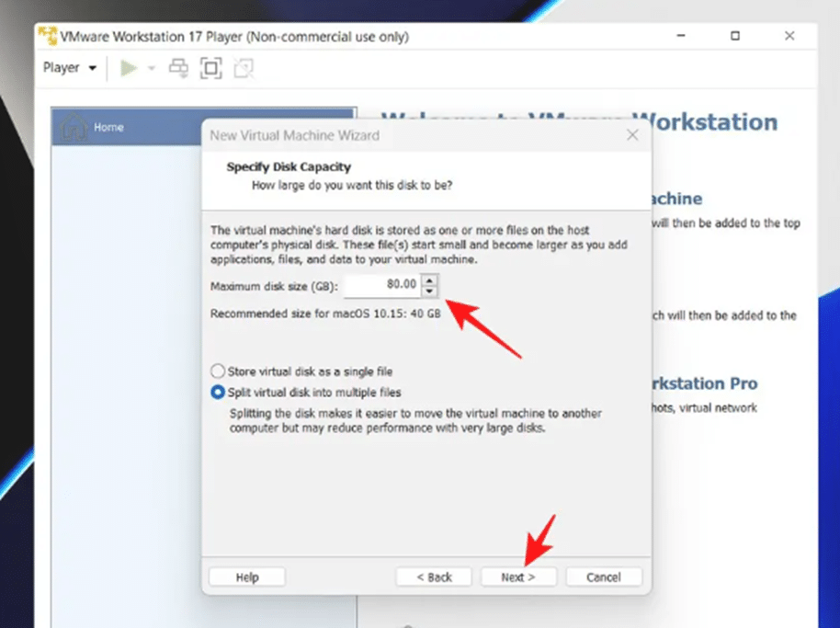Select Home in the library sidebar

click(x=204, y=127)
